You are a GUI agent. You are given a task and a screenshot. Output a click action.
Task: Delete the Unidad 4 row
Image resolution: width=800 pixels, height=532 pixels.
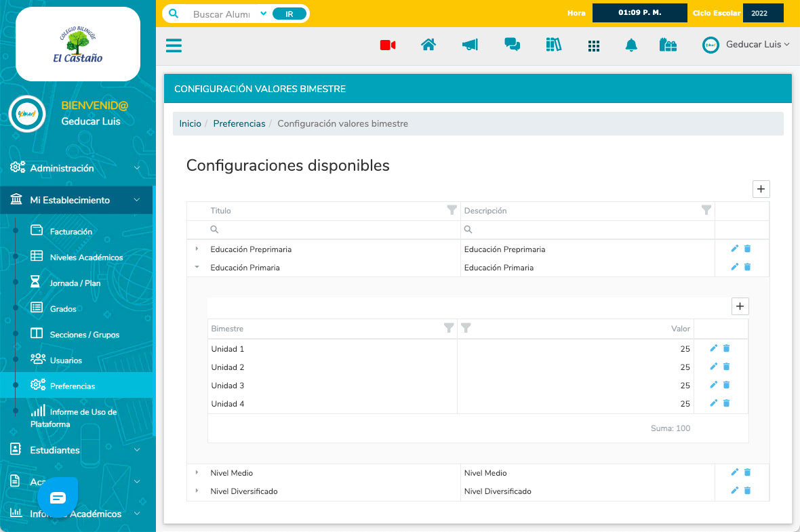pos(727,403)
